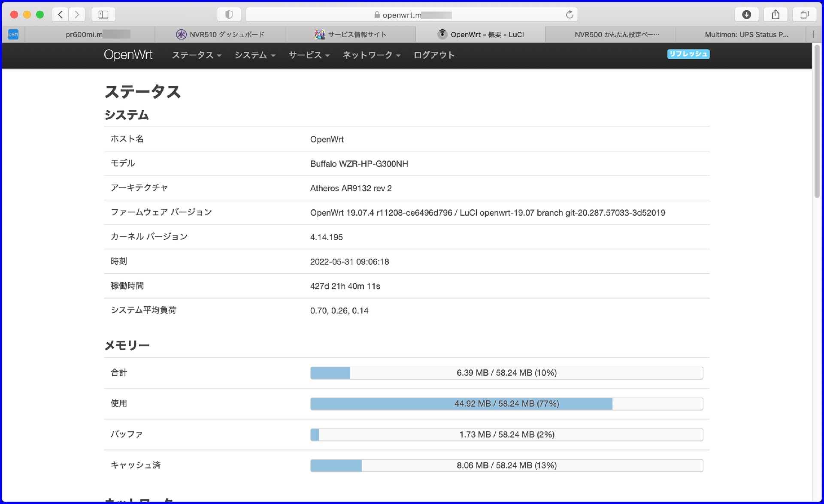Click the キャッシュ済 memory progress bar

click(x=506, y=465)
